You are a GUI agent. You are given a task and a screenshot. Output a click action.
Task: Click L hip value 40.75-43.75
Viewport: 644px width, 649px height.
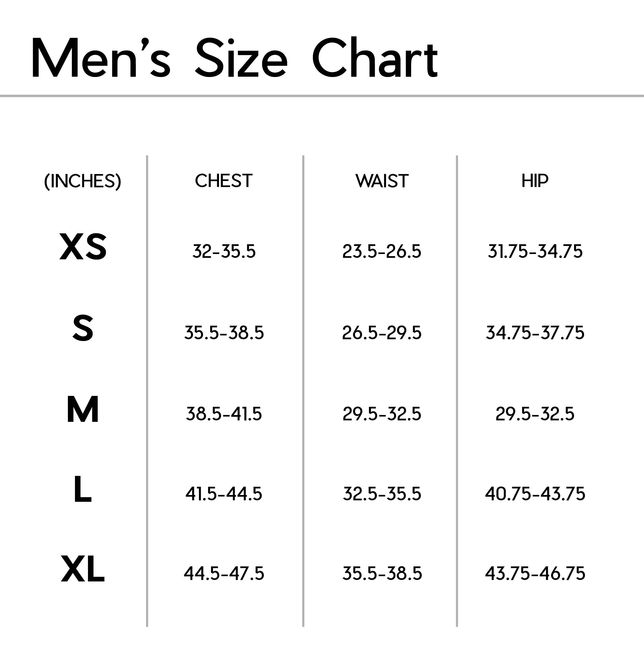click(535, 494)
